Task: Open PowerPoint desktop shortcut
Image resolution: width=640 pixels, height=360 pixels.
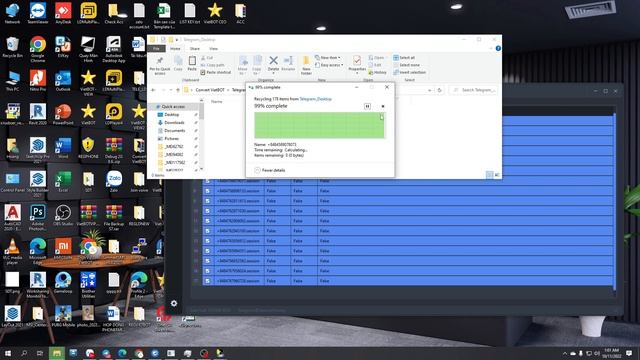Action: click(x=63, y=114)
